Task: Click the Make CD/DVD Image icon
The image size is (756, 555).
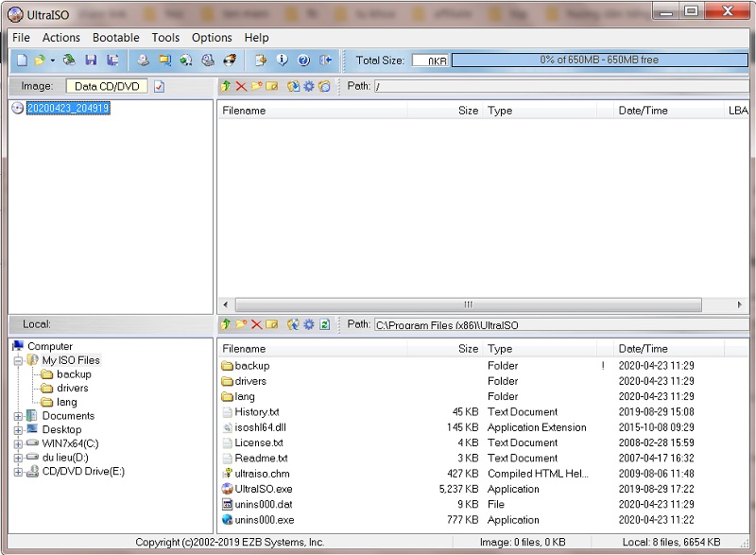Action: 144,60
